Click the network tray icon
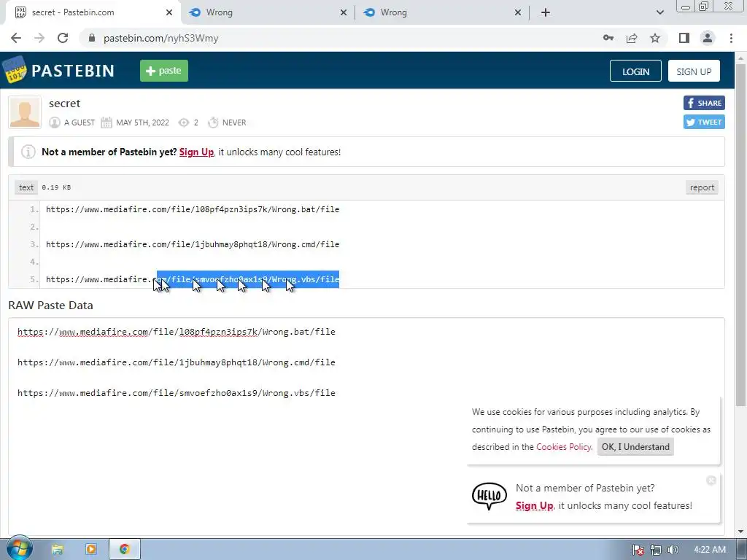This screenshot has height=560, width=747. coord(656,550)
